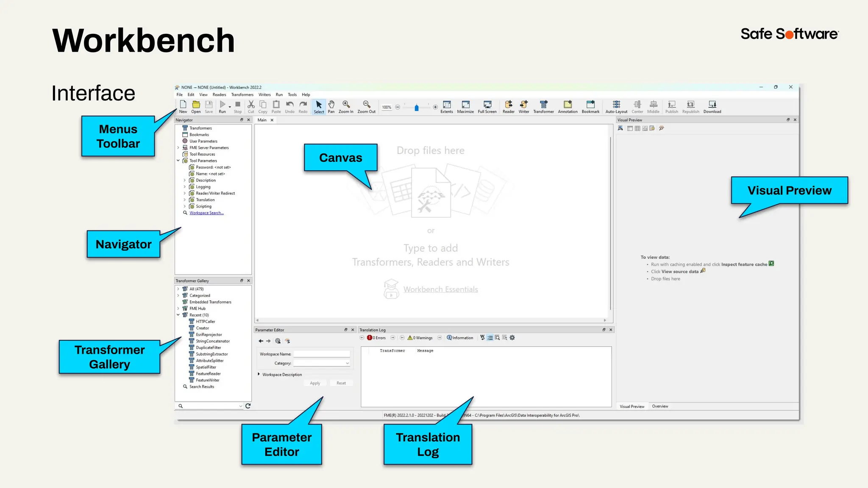This screenshot has height=488, width=868.
Task: Close the Main canvas tab with its X
Action: (x=272, y=120)
